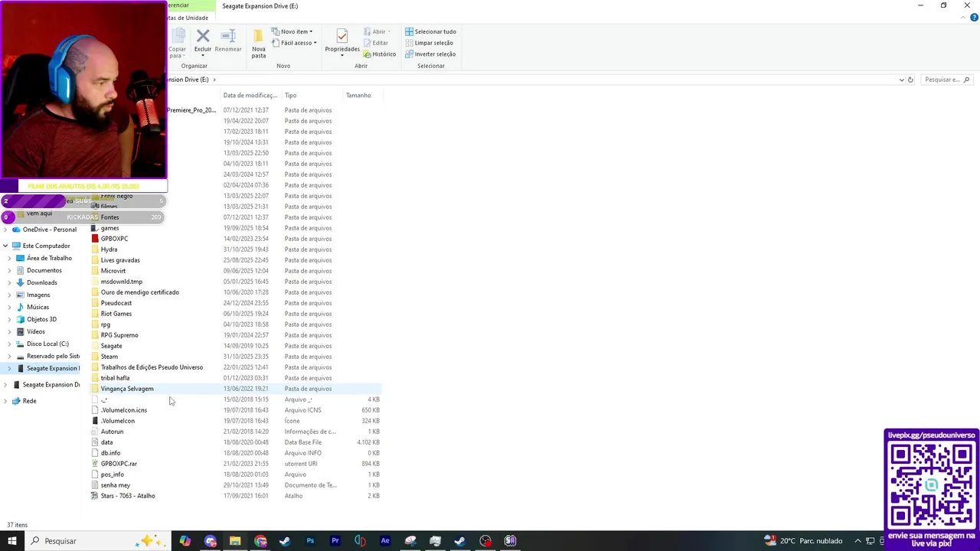Image resolution: width=980 pixels, height=551 pixels.
Task: Click Inverter seleção in the ribbon
Action: tap(430, 54)
